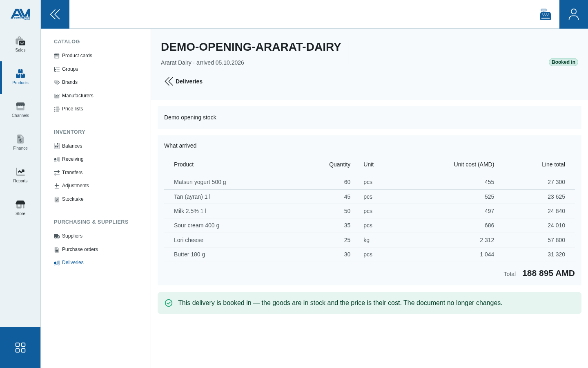Click the Lori cheese product row

(370, 240)
